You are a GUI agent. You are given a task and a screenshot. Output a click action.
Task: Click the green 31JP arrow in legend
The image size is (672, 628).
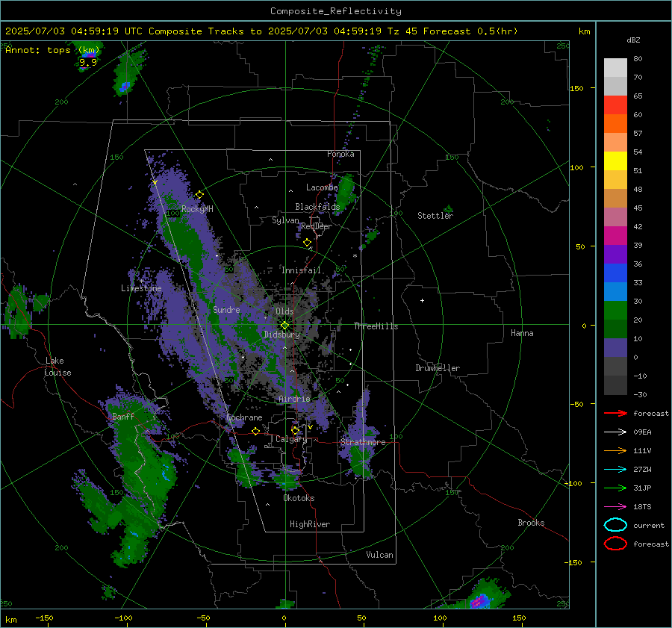615,488
